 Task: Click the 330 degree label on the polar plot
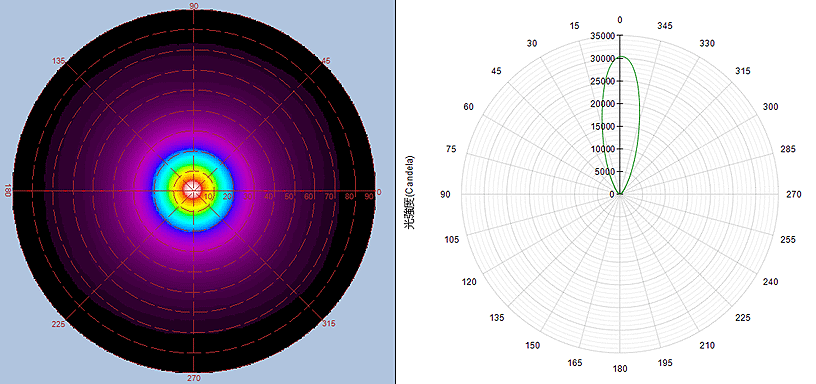click(707, 44)
